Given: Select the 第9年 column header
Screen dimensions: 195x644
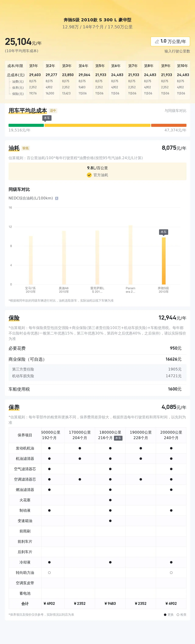Looking at the screenshot, I should pos(166,66).
